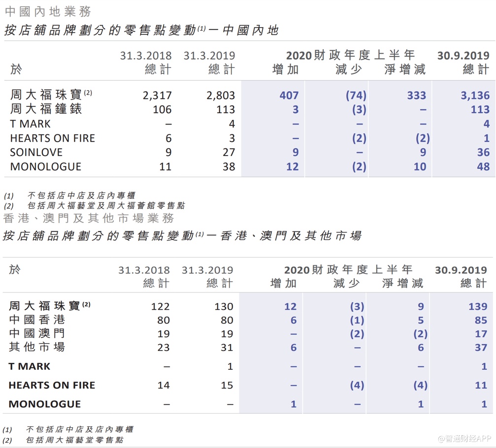Click the 中國澳門 row label
The height and width of the screenshot is (448, 496).
click(x=37, y=333)
